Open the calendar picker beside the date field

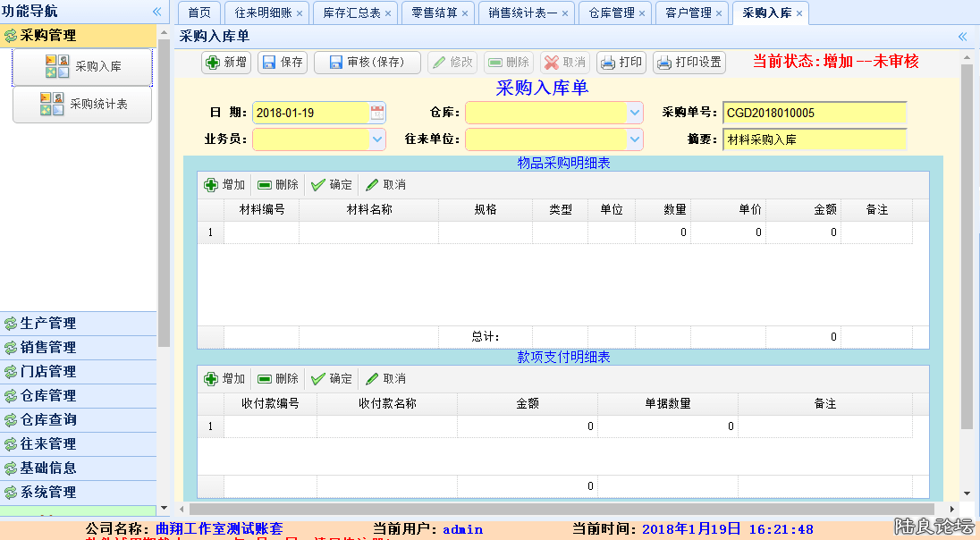click(377, 113)
